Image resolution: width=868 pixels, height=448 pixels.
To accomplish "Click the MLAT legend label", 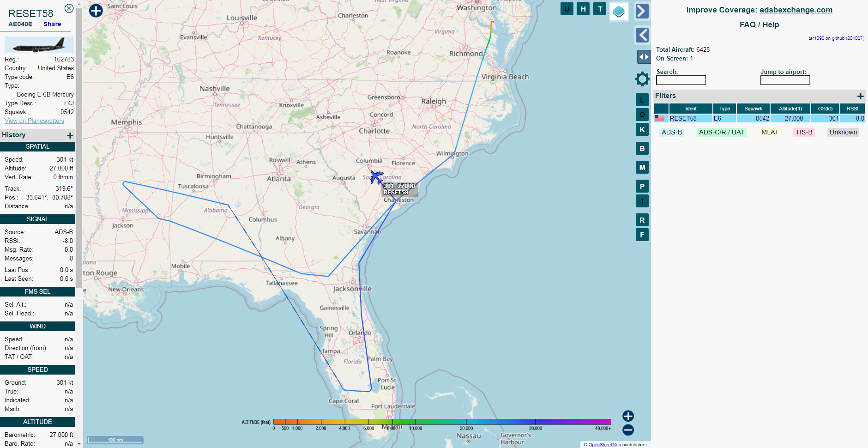I will click(x=770, y=132).
